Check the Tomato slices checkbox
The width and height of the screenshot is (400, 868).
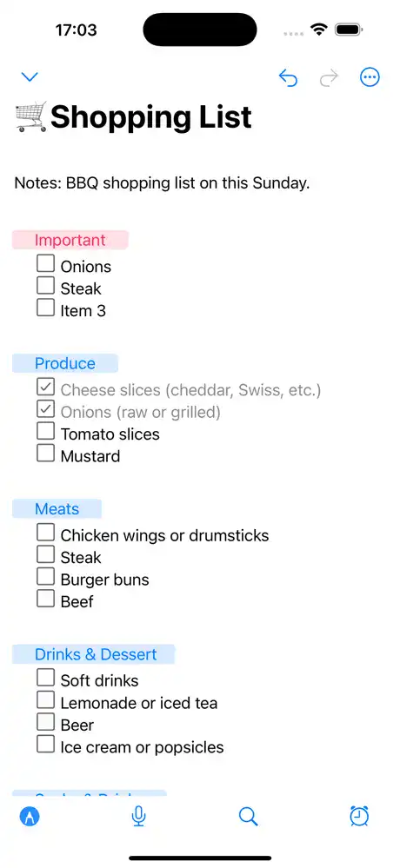(x=45, y=431)
